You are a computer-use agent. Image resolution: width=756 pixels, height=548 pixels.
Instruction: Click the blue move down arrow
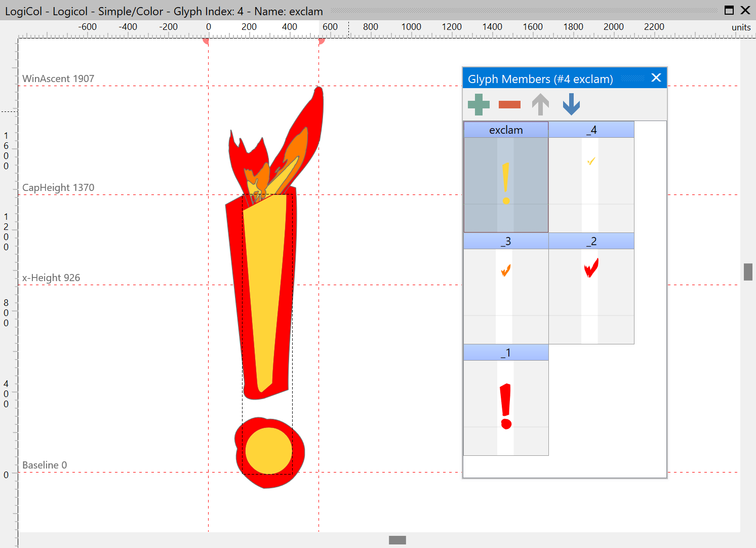coord(571,104)
